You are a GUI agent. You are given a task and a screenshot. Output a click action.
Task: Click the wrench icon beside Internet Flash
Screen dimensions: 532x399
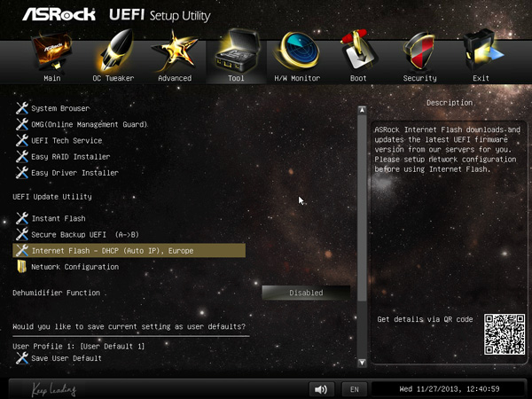pos(22,250)
